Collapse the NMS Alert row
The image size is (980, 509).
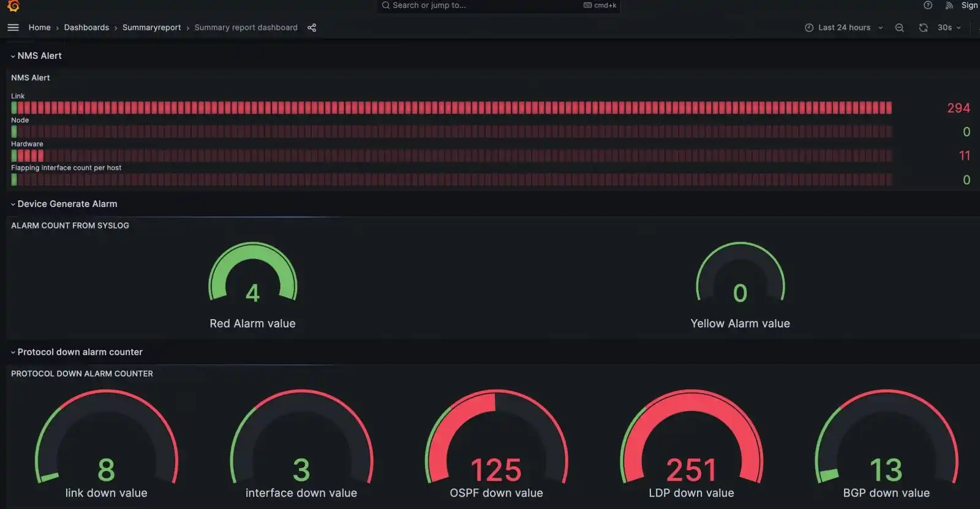[x=36, y=56]
